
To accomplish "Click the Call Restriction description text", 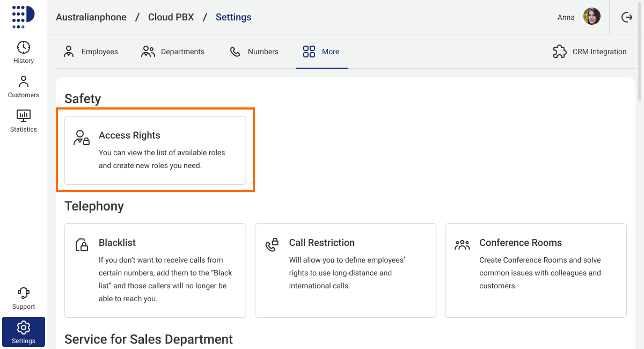I will click(347, 273).
